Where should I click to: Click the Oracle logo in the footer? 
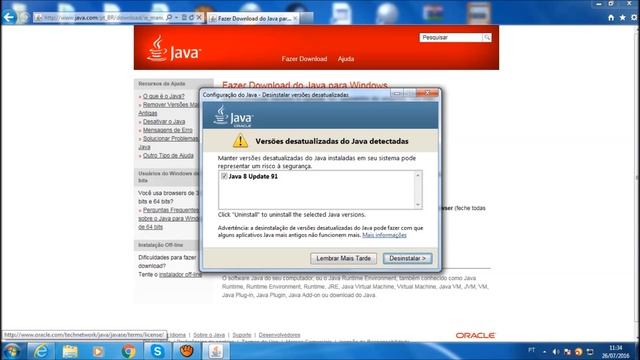coord(476,336)
